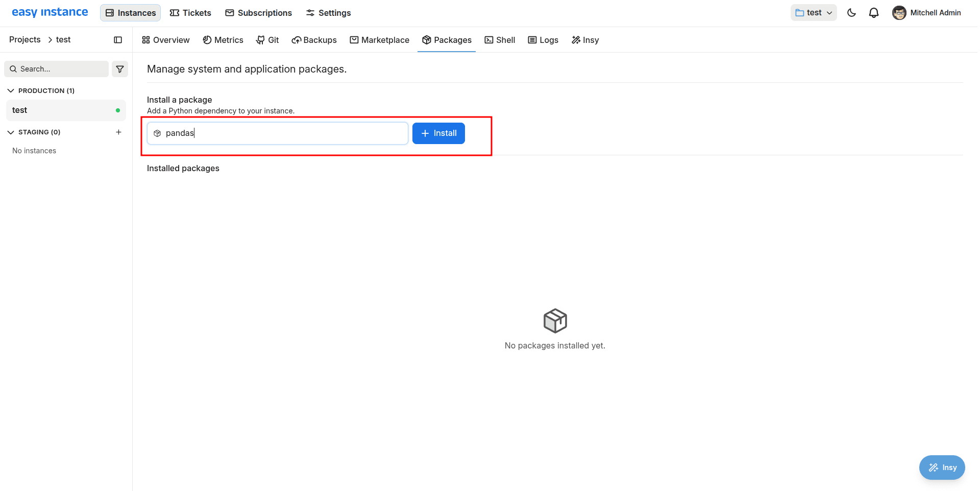Open the notifications bell
Image resolution: width=980 pixels, height=491 pixels.
click(874, 13)
